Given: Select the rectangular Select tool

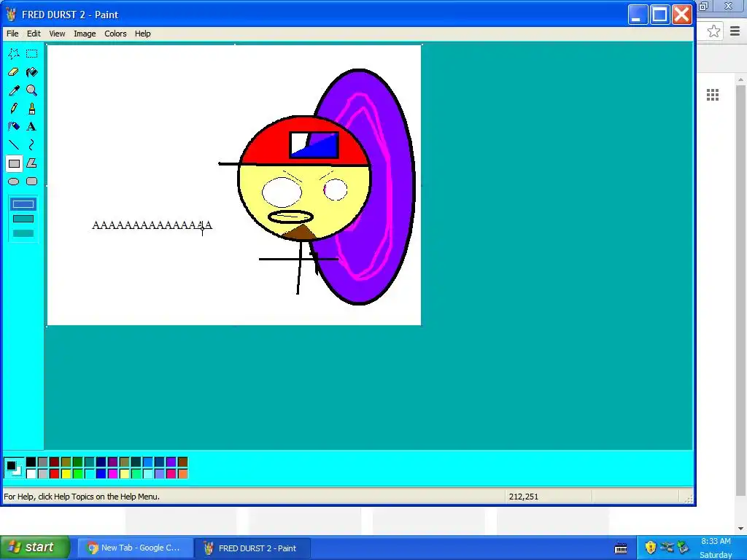Looking at the screenshot, I should click(32, 54).
